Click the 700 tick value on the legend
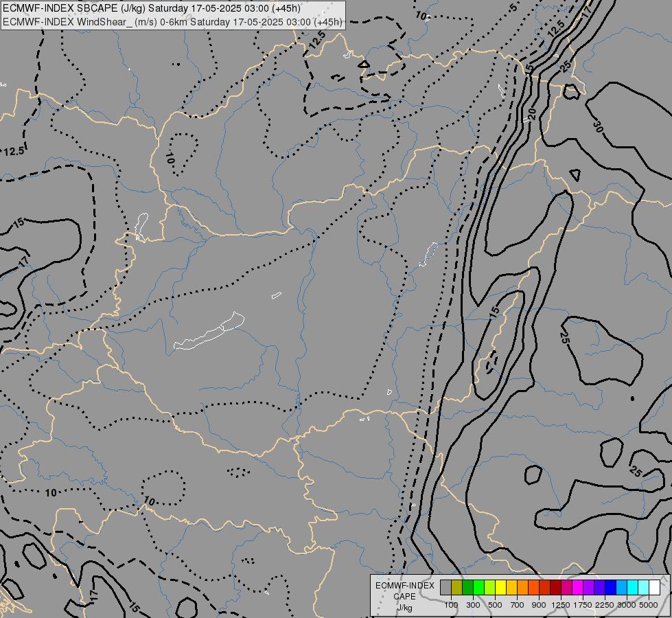This screenshot has height=618, width=672. point(518,605)
